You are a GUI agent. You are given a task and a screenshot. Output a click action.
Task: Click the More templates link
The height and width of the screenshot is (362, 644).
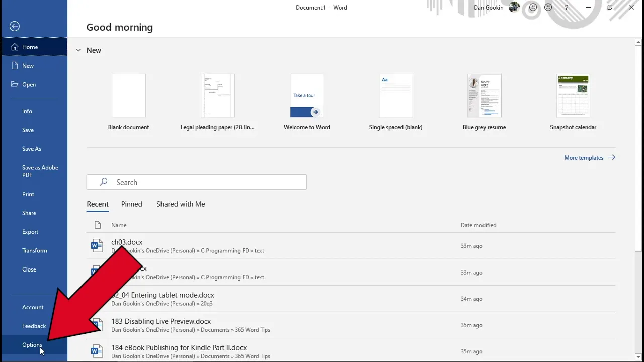coord(590,158)
